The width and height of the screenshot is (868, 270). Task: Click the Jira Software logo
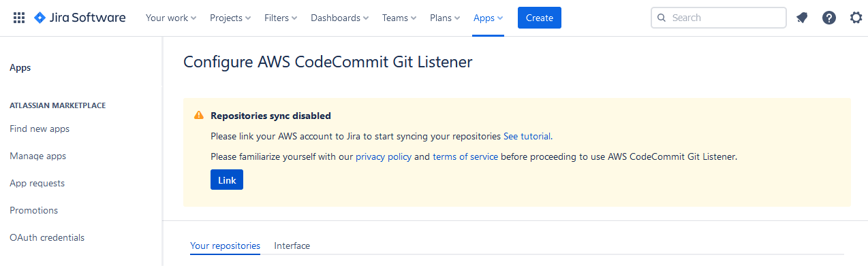coord(80,18)
